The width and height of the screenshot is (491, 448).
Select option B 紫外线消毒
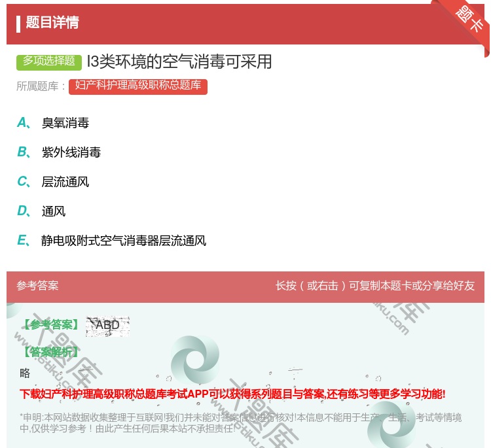click(x=59, y=152)
